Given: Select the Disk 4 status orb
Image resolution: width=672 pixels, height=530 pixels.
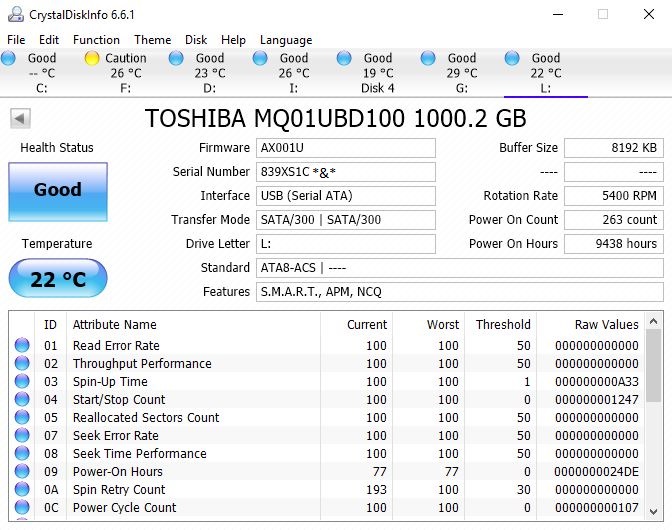Looking at the screenshot, I should 344,58.
